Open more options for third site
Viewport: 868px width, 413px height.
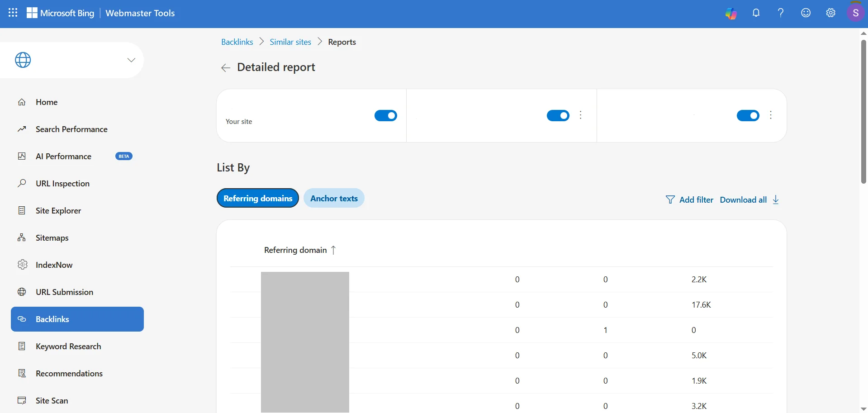[x=771, y=115]
